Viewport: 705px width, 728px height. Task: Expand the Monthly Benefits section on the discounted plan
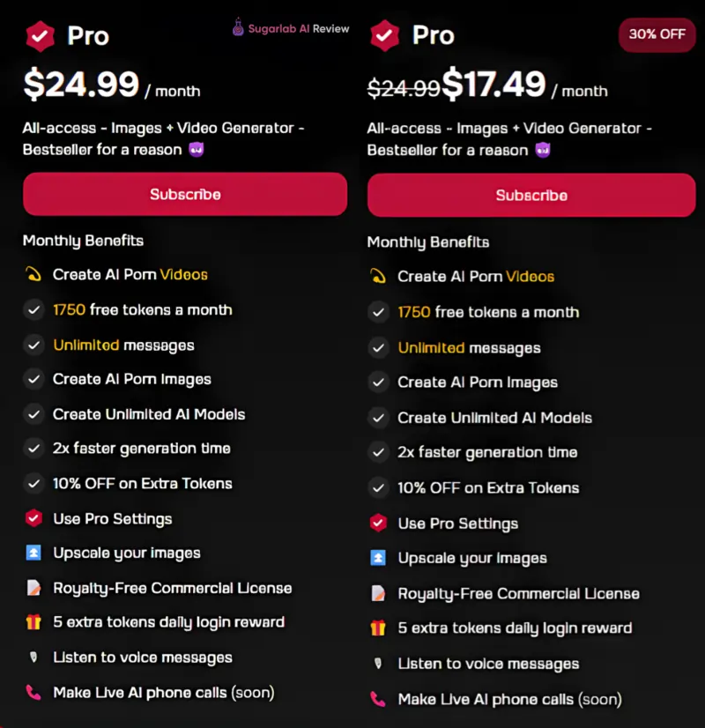pos(428,241)
